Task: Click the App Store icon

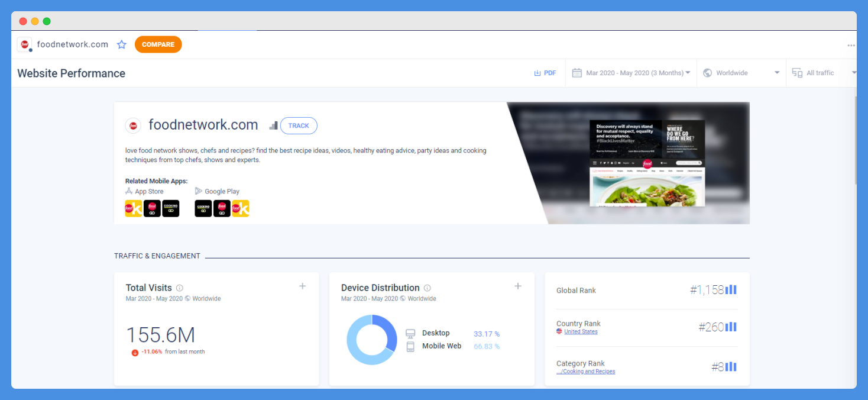Action: pyautogui.click(x=129, y=191)
